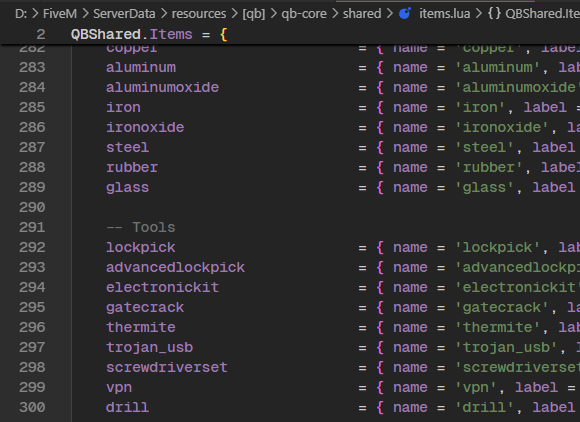Open the '[qb]' breadcrumb folder
580x422 pixels.
(254, 14)
